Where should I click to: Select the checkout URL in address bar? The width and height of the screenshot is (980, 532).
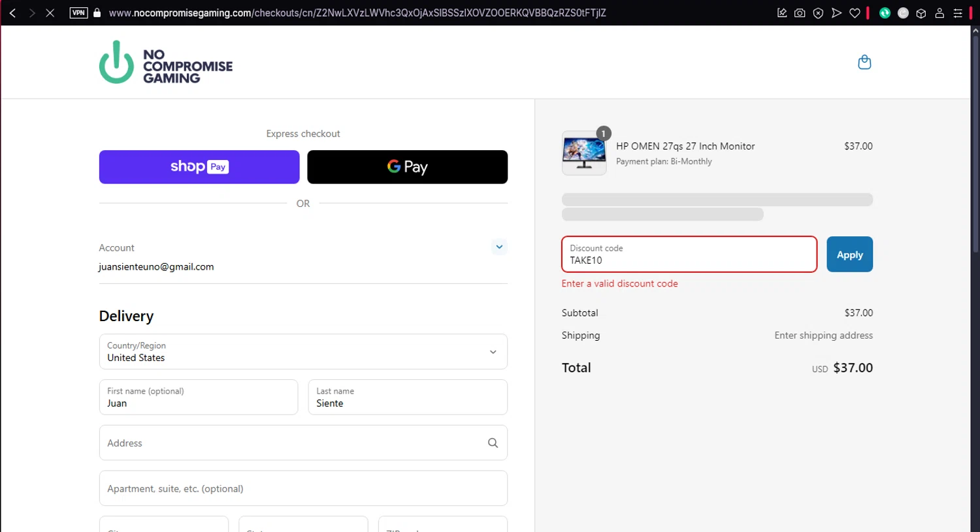pyautogui.click(x=357, y=13)
